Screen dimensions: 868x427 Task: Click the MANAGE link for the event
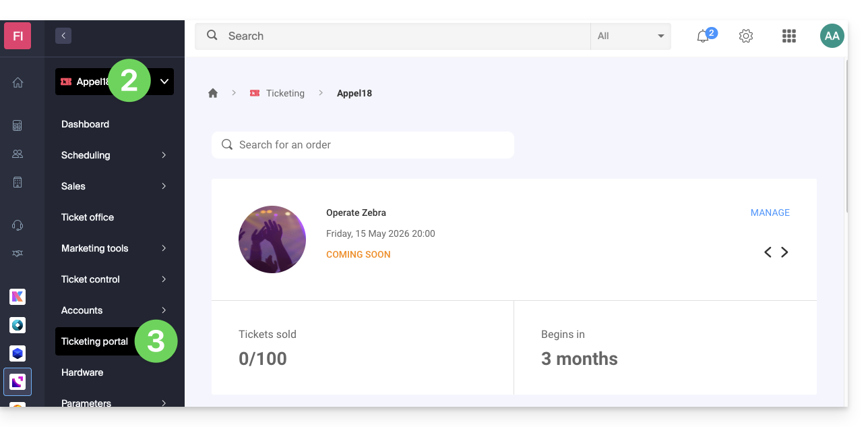pyautogui.click(x=770, y=212)
